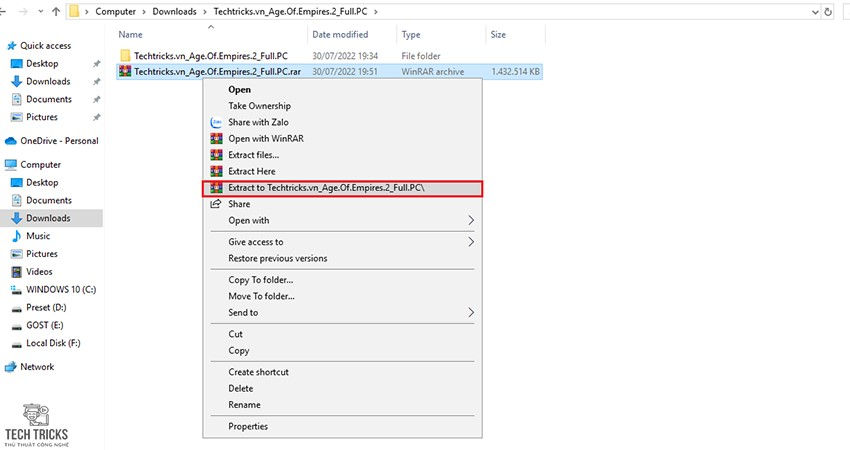Click the WinRAR icon beside Extract Here

pos(216,171)
